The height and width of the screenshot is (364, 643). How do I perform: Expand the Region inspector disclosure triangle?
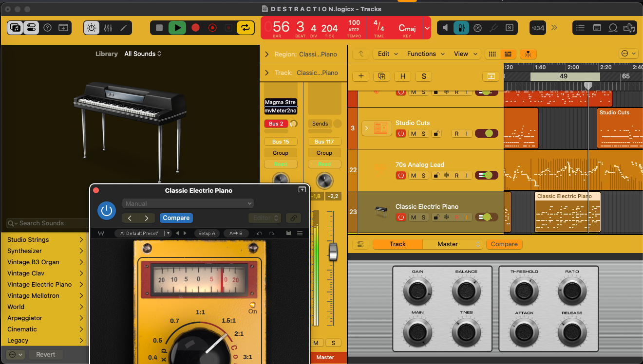tap(267, 55)
